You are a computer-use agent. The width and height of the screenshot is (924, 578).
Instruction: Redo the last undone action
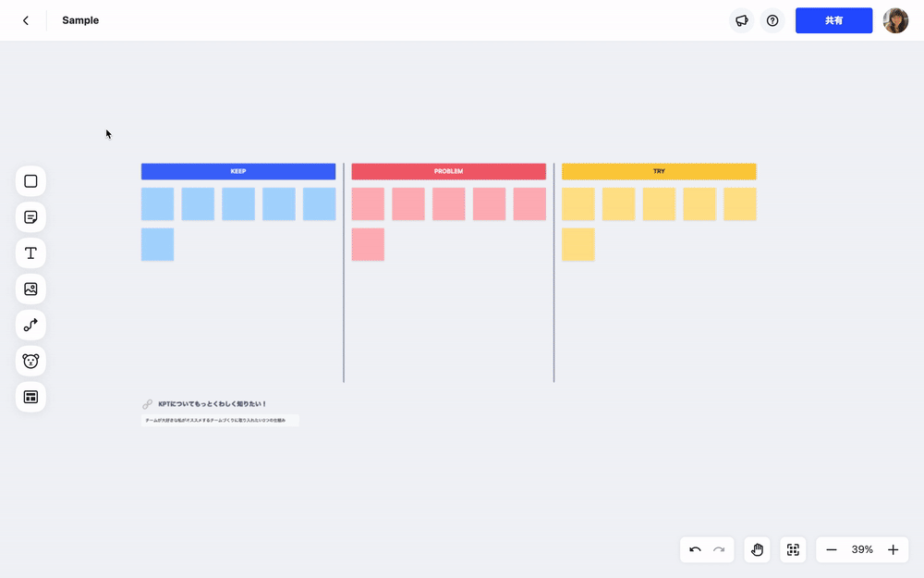click(x=719, y=549)
